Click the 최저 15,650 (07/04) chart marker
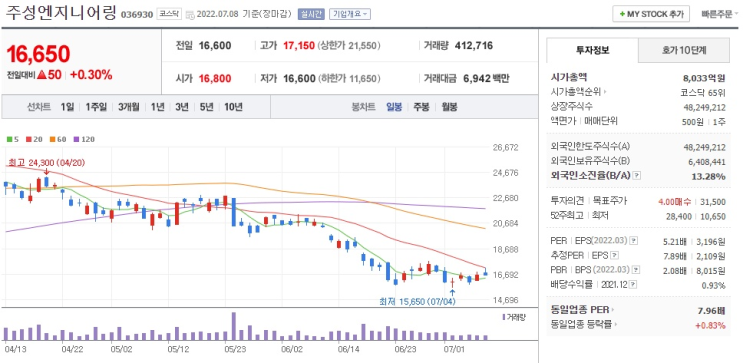743x363 pixels. click(x=417, y=301)
